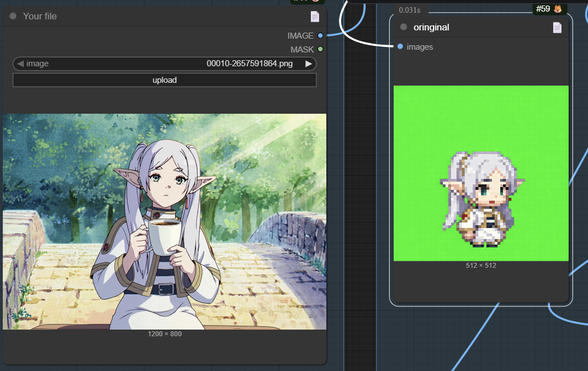
Task: Collapse the Your file node using its dot
Action: click(13, 16)
